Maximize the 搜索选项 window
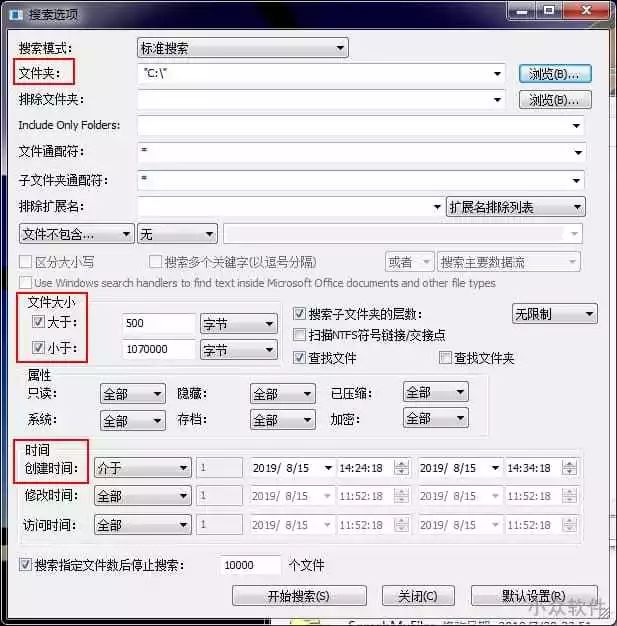Screen dimensions: 617x626 click(549, 11)
